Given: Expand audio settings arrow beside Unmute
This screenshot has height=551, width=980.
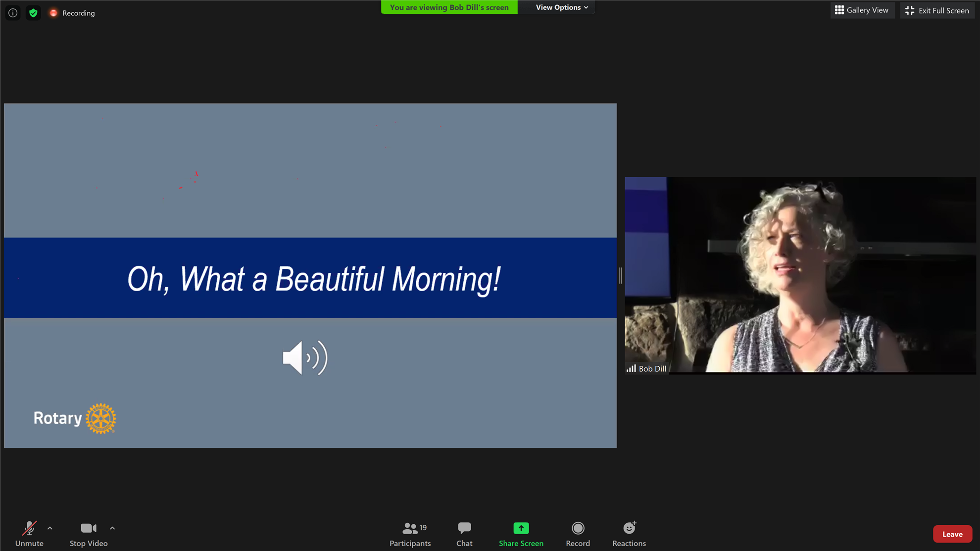Looking at the screenshot, I should (50, 528).
